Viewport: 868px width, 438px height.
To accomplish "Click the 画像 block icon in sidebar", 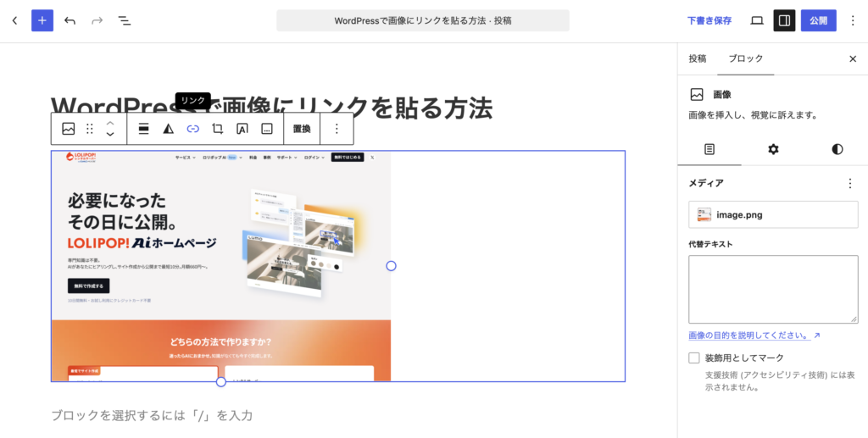I will point(697,95).
